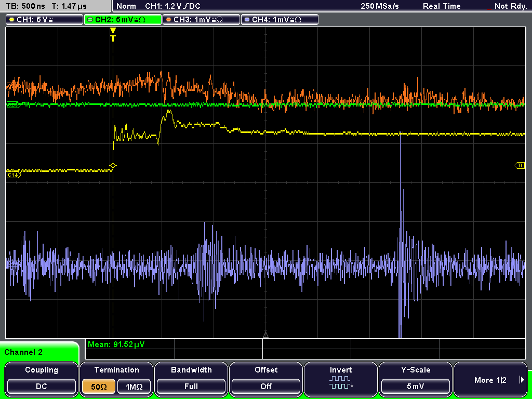This screenshot has width=532, height=399.
Task: Click the orange CH3 color dot
Action: (x=169, y=20)
